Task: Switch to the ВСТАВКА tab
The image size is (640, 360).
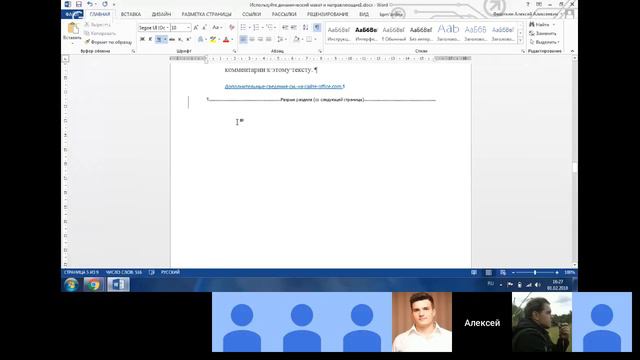Action: pos(131,14)
